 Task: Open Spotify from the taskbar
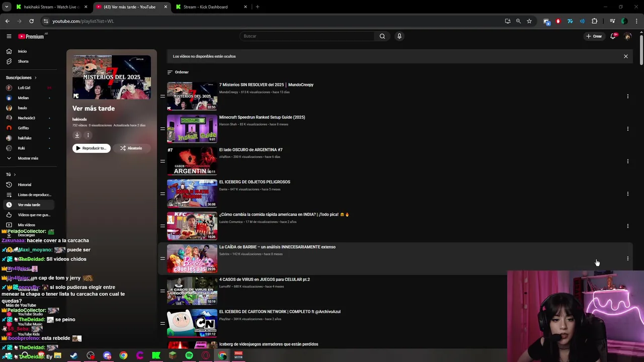[189, 355]
